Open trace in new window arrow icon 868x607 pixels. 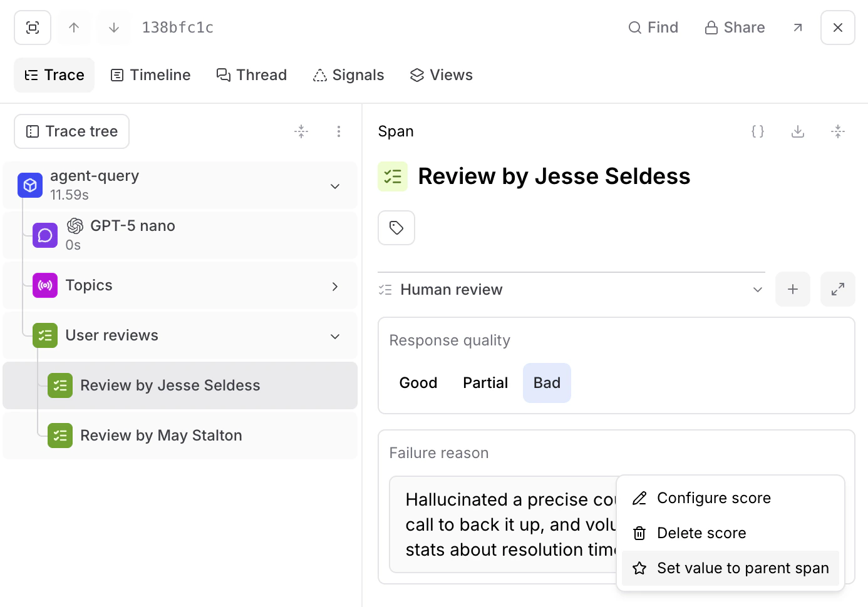(x=797, y=28)
